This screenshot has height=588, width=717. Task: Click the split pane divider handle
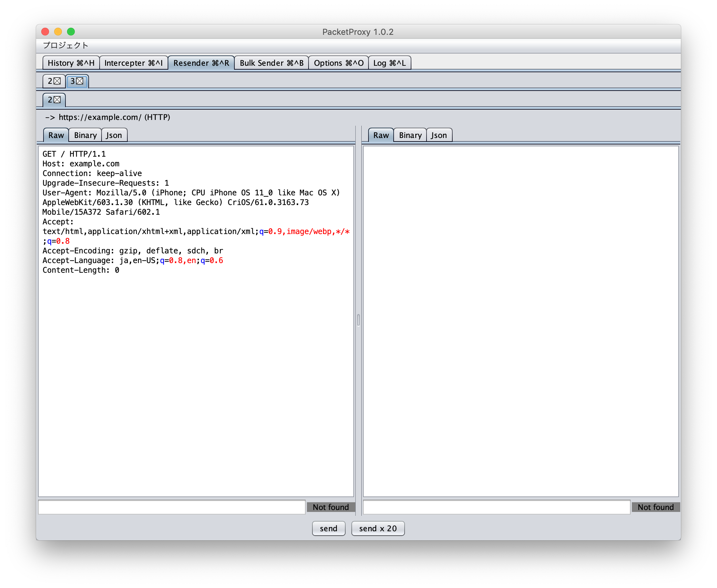pos(358,320)
